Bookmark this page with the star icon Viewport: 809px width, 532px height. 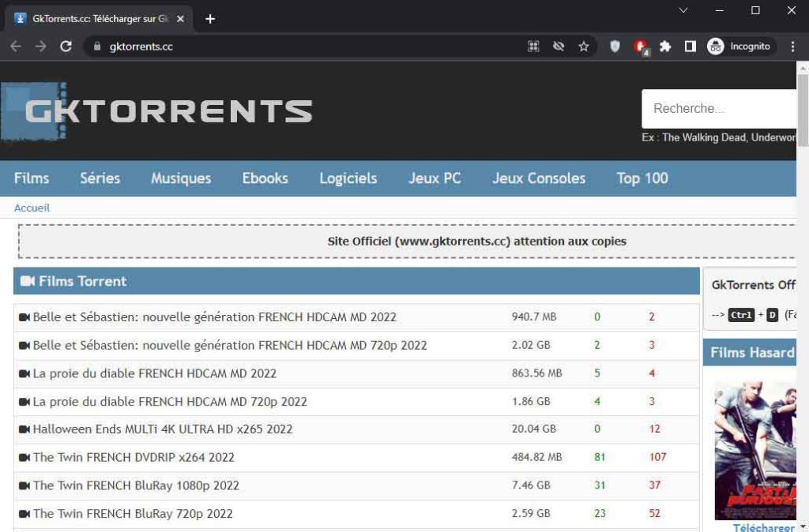(x=584, y=47)
